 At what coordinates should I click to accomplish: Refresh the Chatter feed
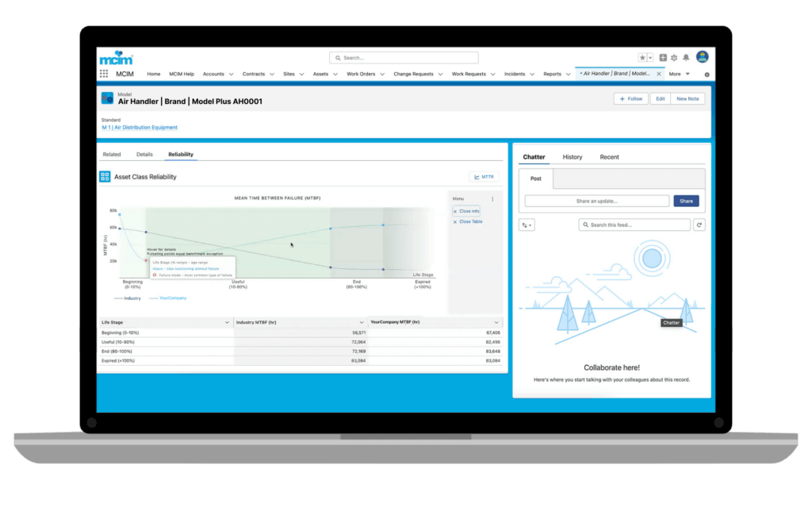tap(701, 225)
